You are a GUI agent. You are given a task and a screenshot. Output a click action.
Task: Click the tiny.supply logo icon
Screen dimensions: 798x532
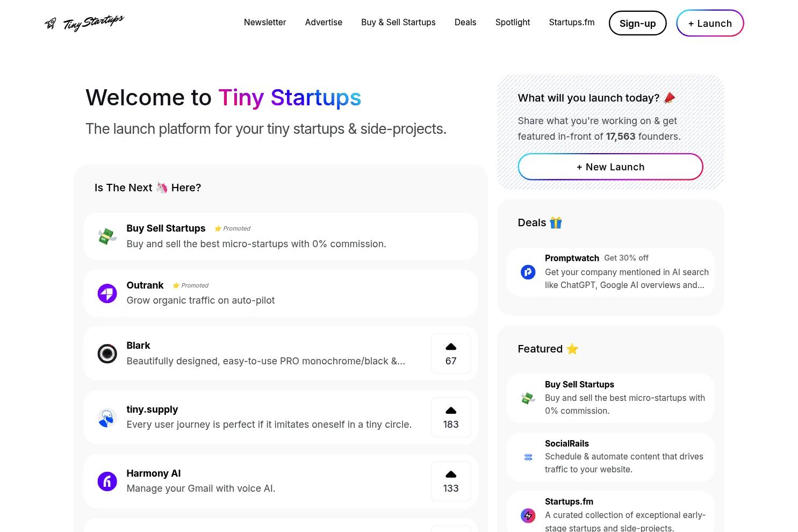pyautogui.click(x=107, y=418)
